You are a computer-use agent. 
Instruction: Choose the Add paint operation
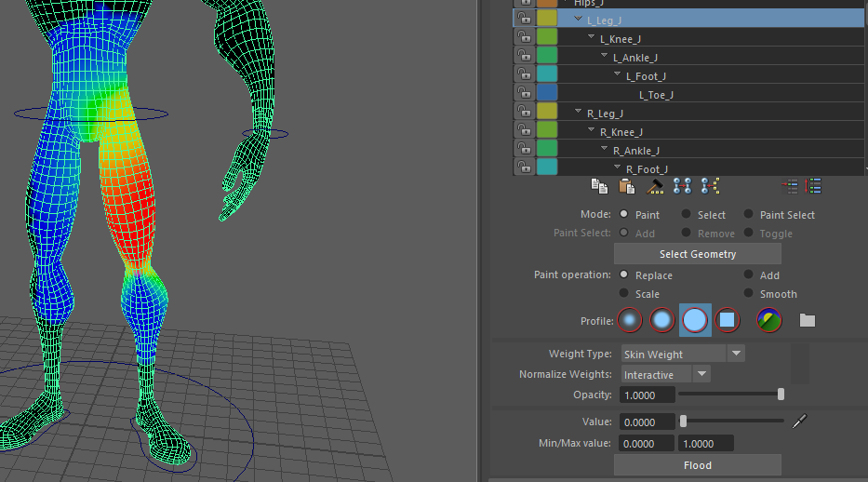pyautogui.click(x=749, y=275)
